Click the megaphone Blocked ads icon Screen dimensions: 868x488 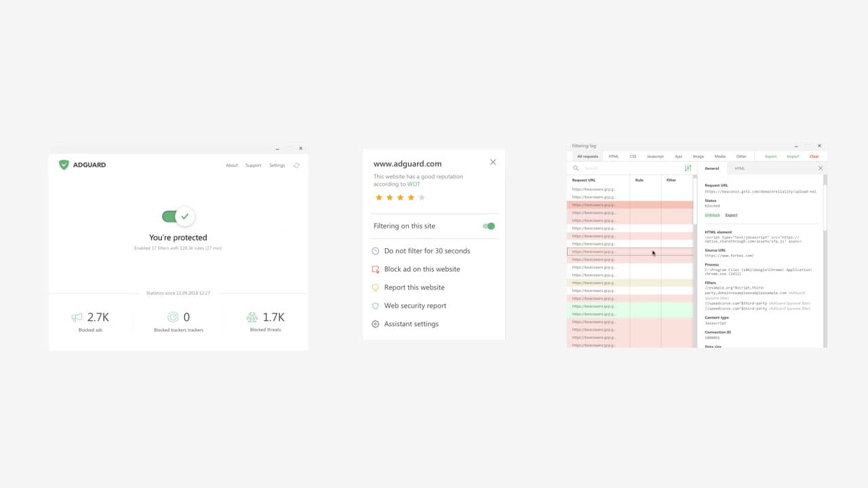[x=77, y=317]
